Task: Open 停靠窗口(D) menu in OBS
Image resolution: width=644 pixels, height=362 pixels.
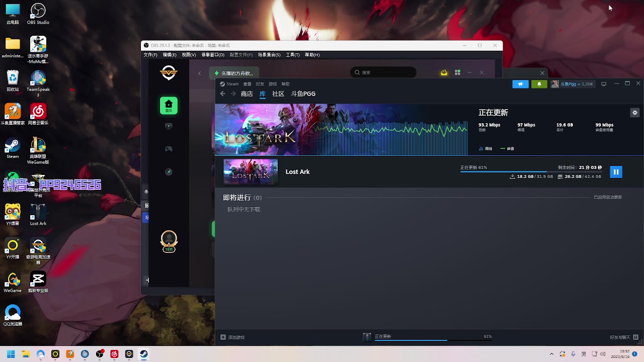Action: [x=213, y=55]
